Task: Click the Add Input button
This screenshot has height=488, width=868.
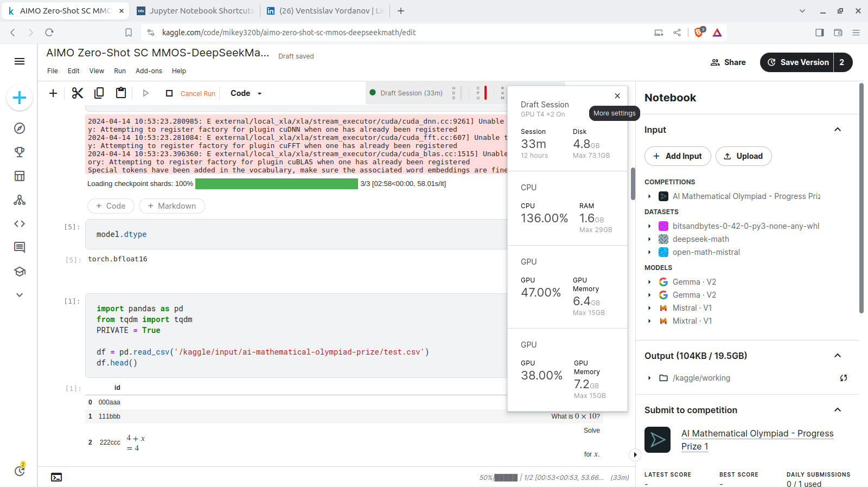Action: coord(678,156)
